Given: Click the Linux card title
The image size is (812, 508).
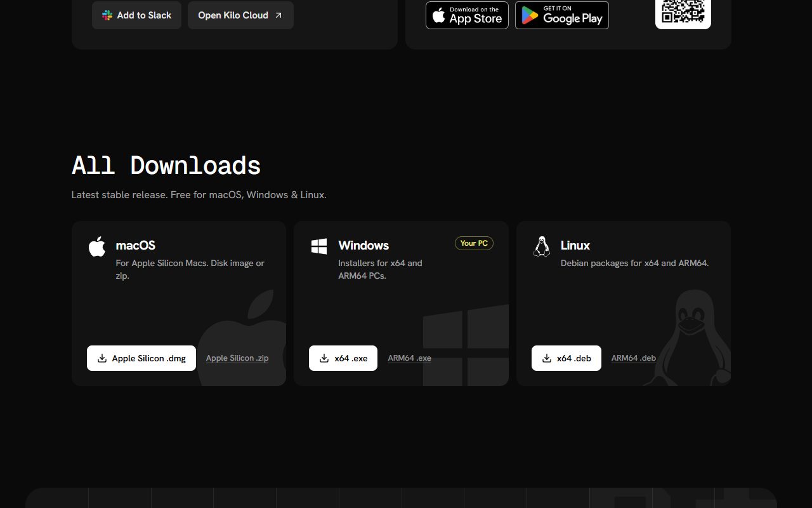Looking at the screenshot, I should (575, 245).
